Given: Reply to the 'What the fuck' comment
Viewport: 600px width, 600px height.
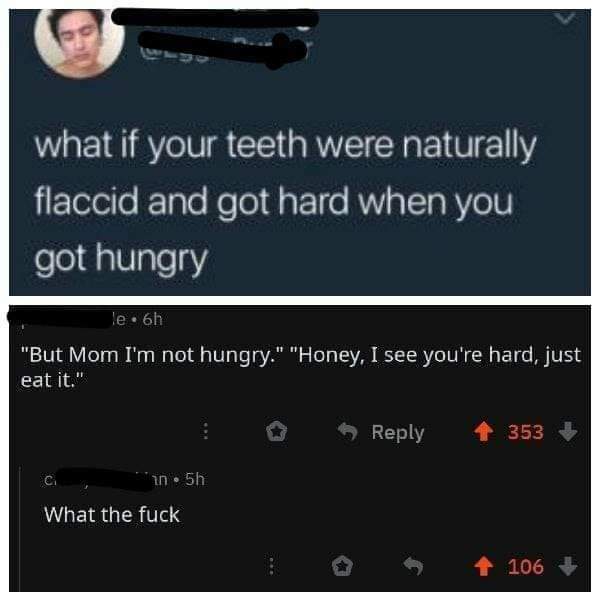Looking at the screenshot, I should [413, 566].
